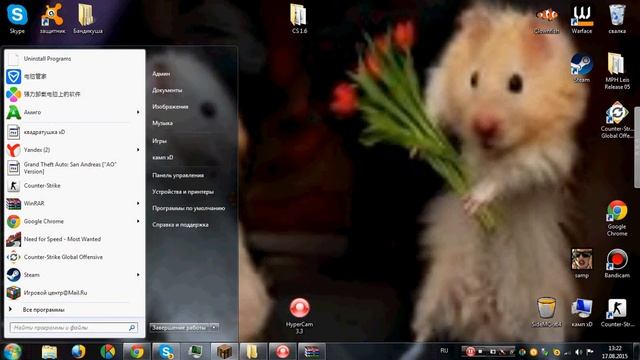Open the volume speaker icon in tray
The width and height of the screenshot is (640, 360).
(x=578, y=352)
